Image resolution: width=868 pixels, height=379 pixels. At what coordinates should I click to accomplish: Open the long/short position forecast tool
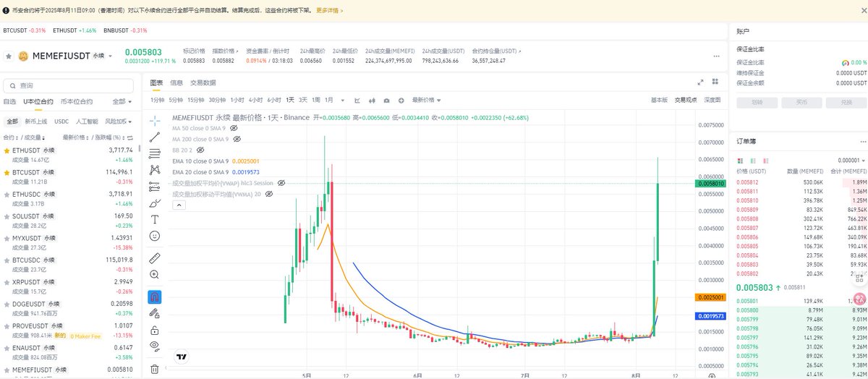coord(154,187)
